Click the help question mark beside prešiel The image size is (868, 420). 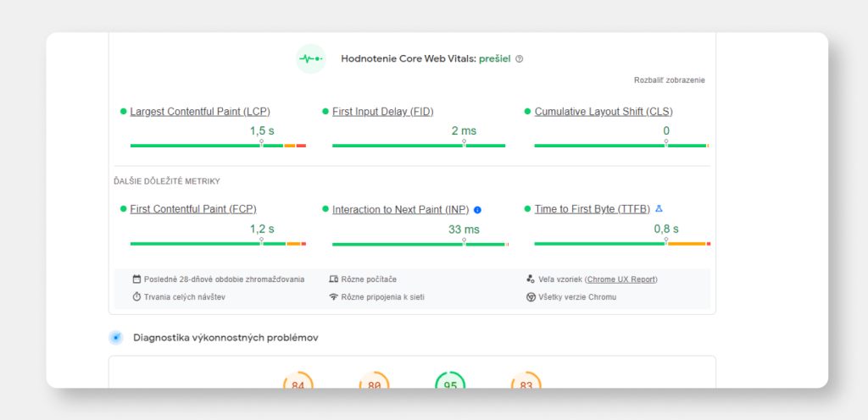pos(520,59)
